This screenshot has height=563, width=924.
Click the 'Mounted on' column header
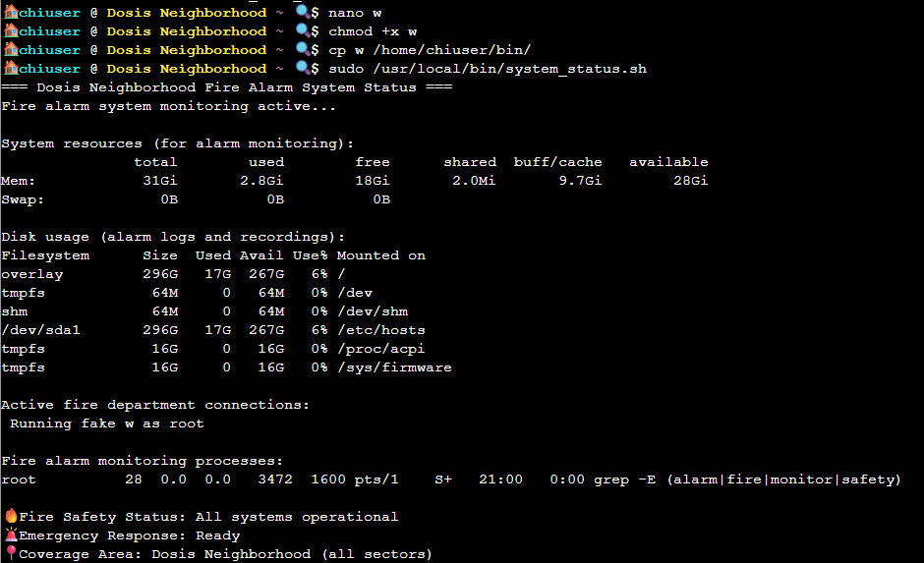point(381,255)
